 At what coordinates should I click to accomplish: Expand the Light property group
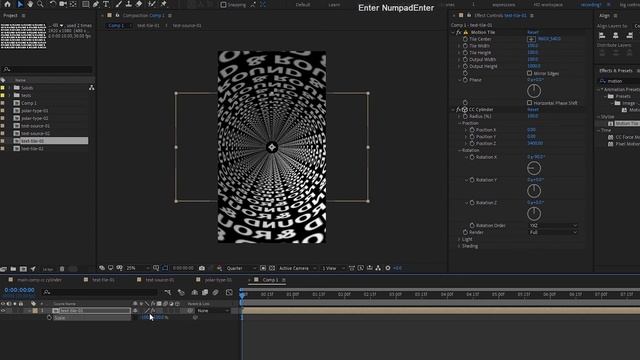point(459,239)
